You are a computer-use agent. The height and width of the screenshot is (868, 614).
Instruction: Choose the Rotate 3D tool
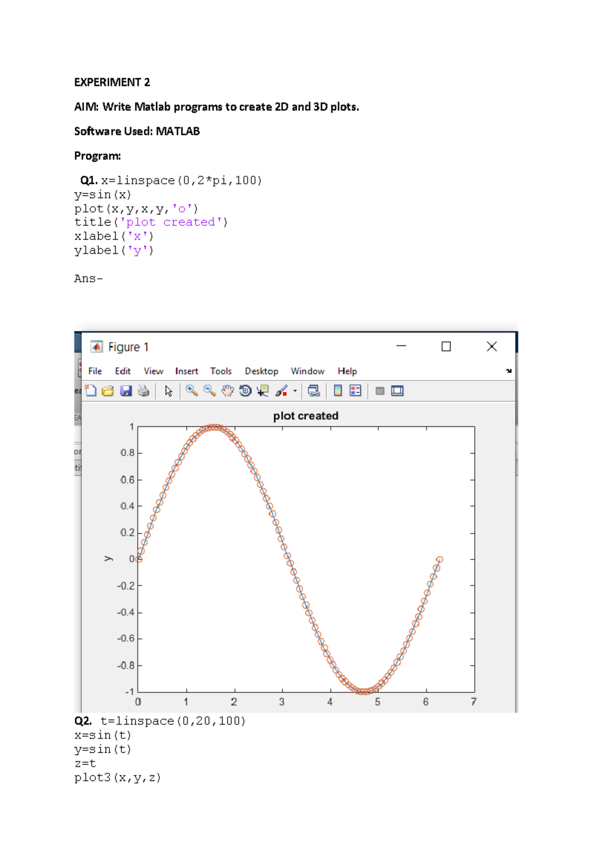(x=245, y=391)
